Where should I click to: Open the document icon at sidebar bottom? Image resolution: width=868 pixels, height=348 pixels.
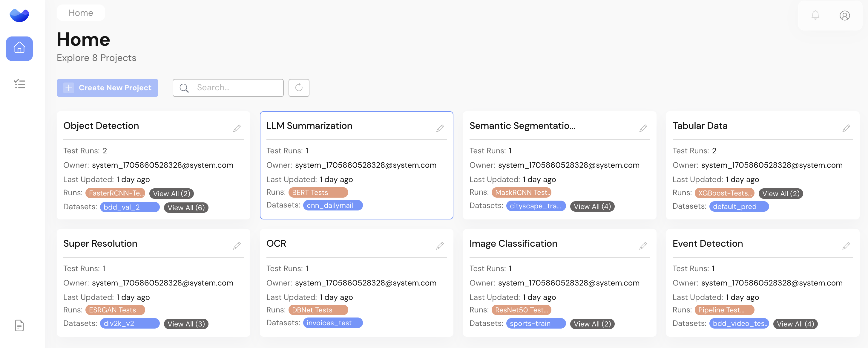click(x=19, y=325)
